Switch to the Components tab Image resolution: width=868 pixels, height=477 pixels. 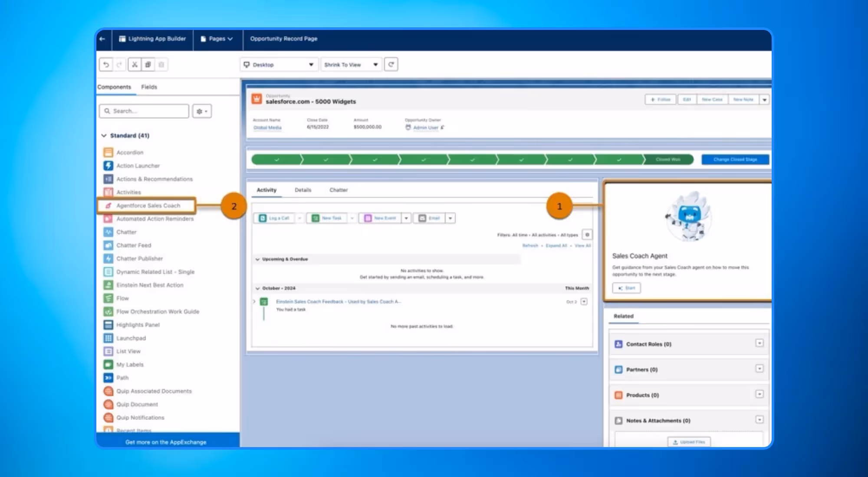tap(114, 87)
